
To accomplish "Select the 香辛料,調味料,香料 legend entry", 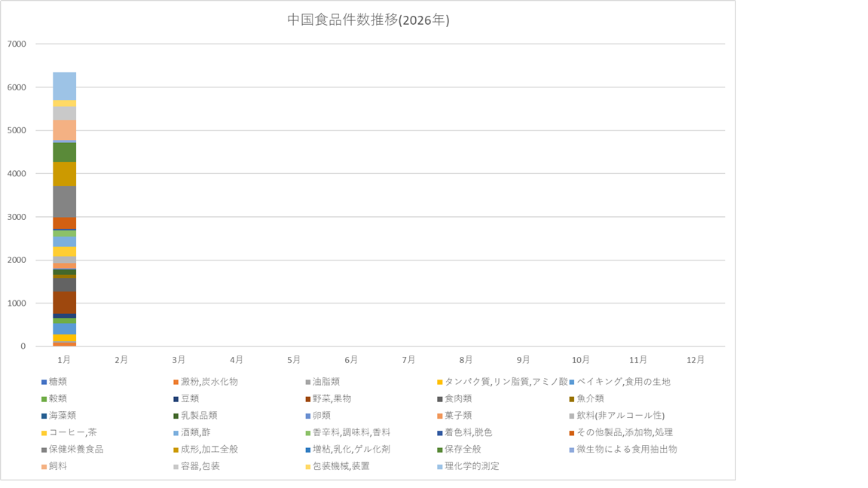I will [x=351, y=432].
